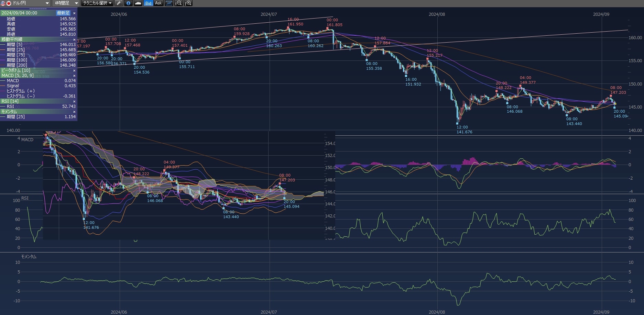644x315 pixels.
Task: Select the pencil drawing tool icon
Action: coord(119,3)
